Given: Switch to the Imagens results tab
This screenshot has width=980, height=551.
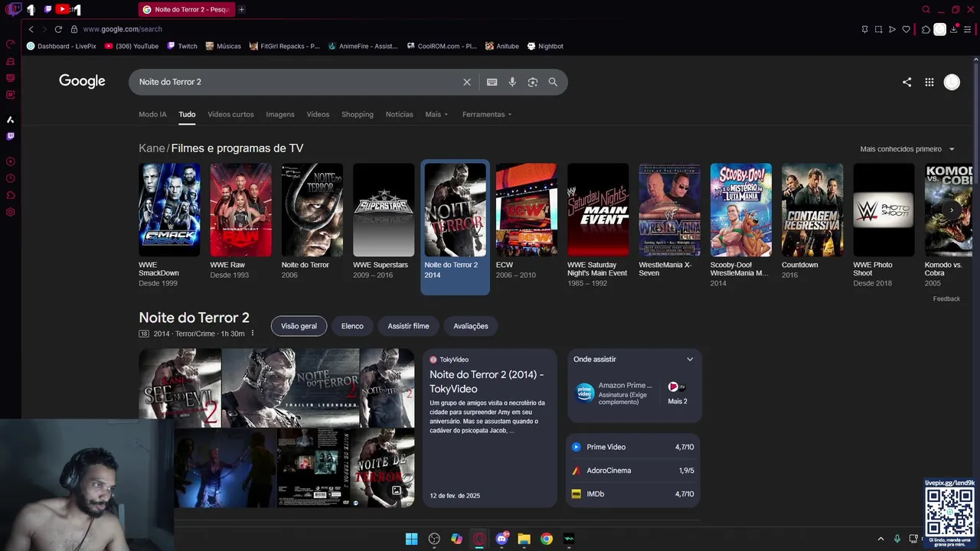Looking at the screenshot, I should (280, 114).
